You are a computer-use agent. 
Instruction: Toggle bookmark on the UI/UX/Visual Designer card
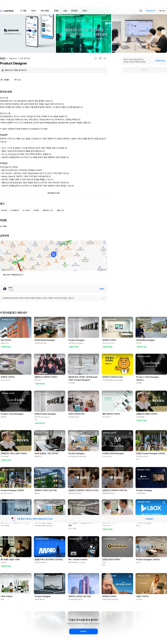[x=62, y=320]
